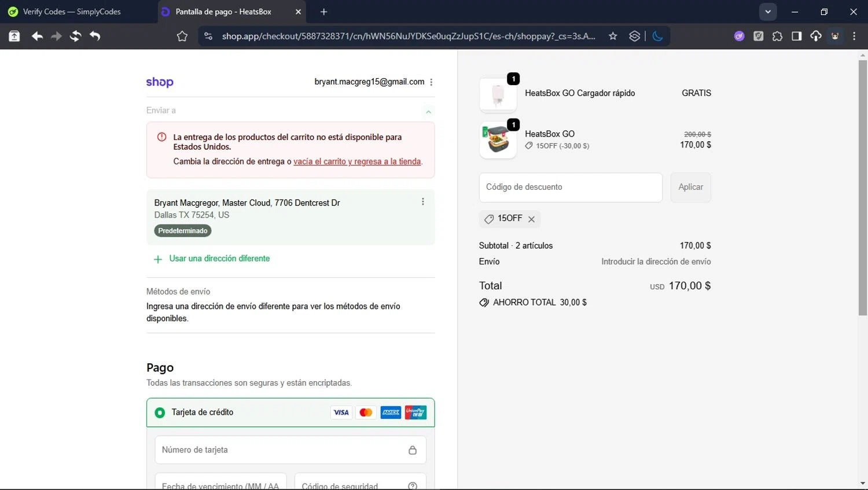Open the tab search dropdown
The height and width of the screenshot is (490, 868).
768,12
